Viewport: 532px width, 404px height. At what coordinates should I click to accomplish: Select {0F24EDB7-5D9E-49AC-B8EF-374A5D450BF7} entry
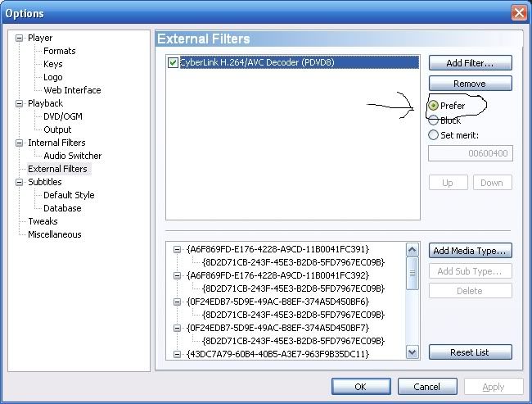277,328
